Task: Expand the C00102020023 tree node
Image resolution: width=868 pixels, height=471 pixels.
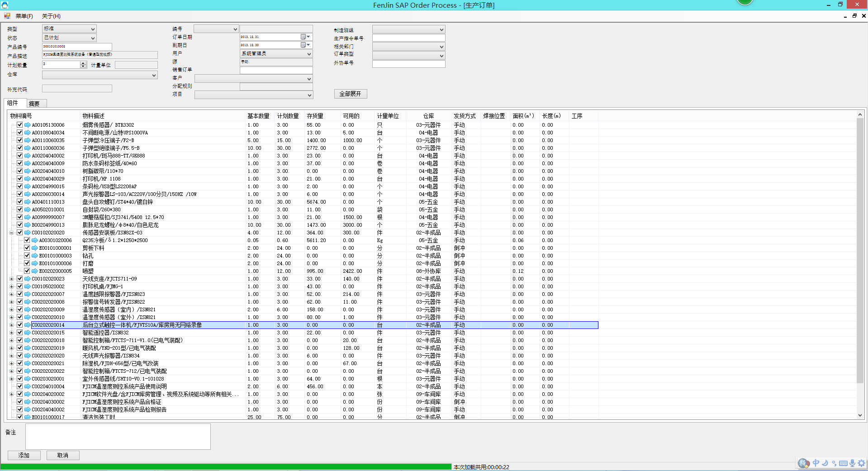Action: [11, 279]
